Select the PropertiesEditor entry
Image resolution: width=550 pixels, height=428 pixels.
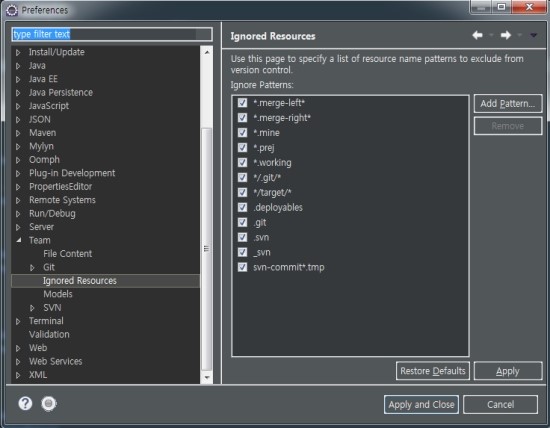[60, 187]
